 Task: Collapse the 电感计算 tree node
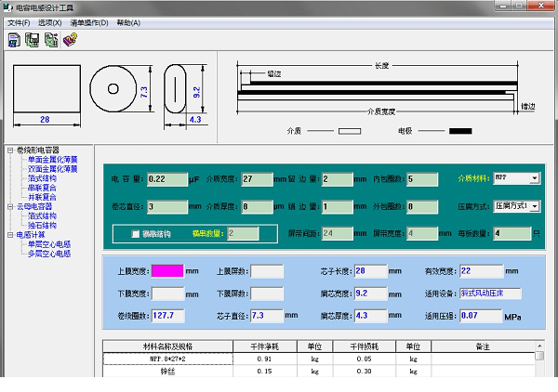coord(10,235)
